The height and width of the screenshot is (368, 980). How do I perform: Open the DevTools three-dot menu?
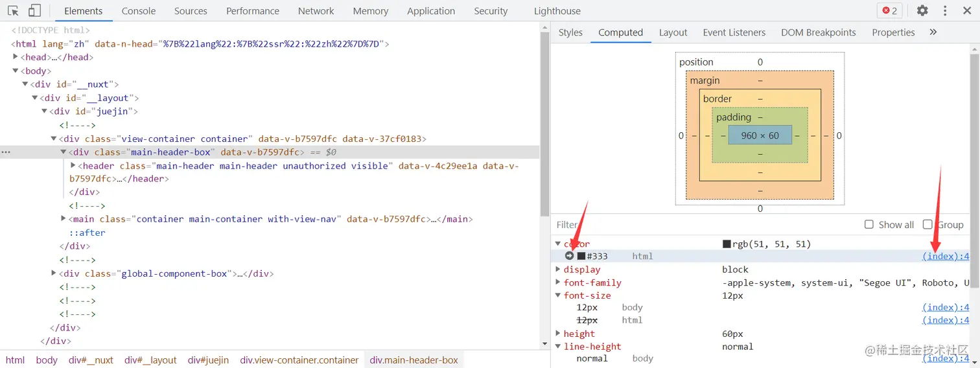[945, 11]
